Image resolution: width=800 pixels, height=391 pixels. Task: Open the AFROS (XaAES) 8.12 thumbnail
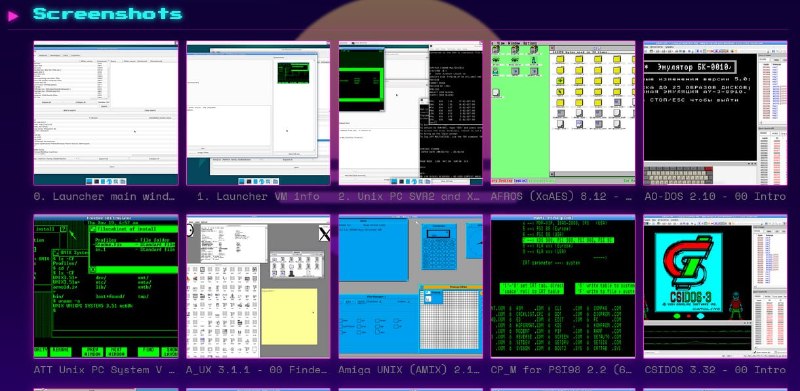(x=563, y=113)
